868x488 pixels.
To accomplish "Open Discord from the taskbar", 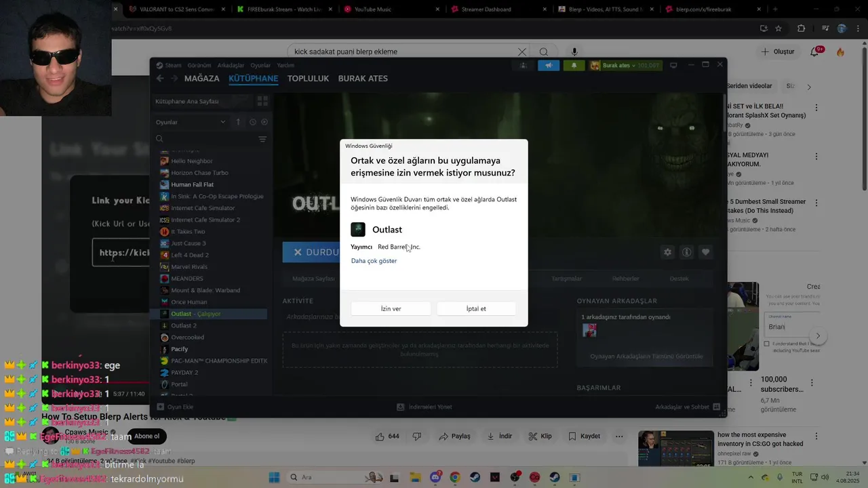I will coord(435,478).
